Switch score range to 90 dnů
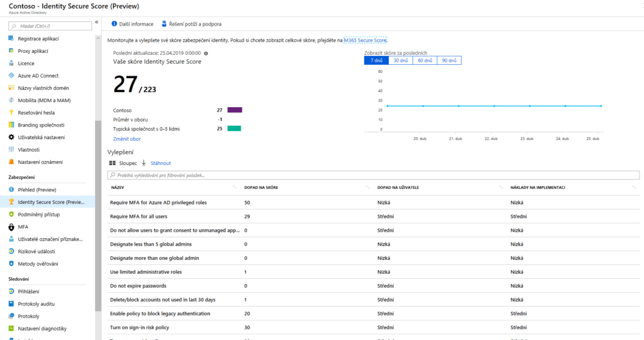Screen dimensions: 644x340 click(x=449, y=60)
